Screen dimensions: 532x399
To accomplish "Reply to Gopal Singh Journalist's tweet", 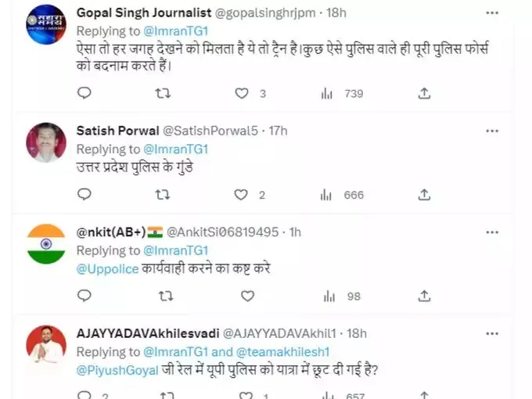I will tap(84, 93).
